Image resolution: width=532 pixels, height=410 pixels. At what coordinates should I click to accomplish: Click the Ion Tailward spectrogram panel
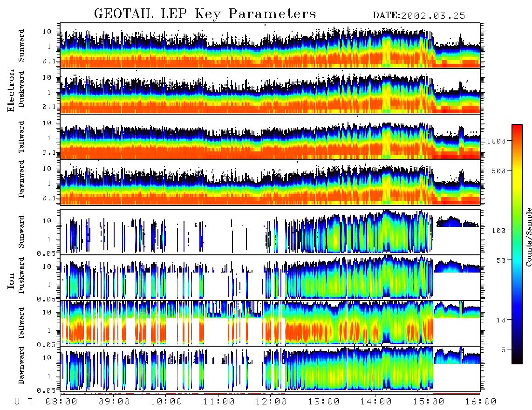pos(270,323)
